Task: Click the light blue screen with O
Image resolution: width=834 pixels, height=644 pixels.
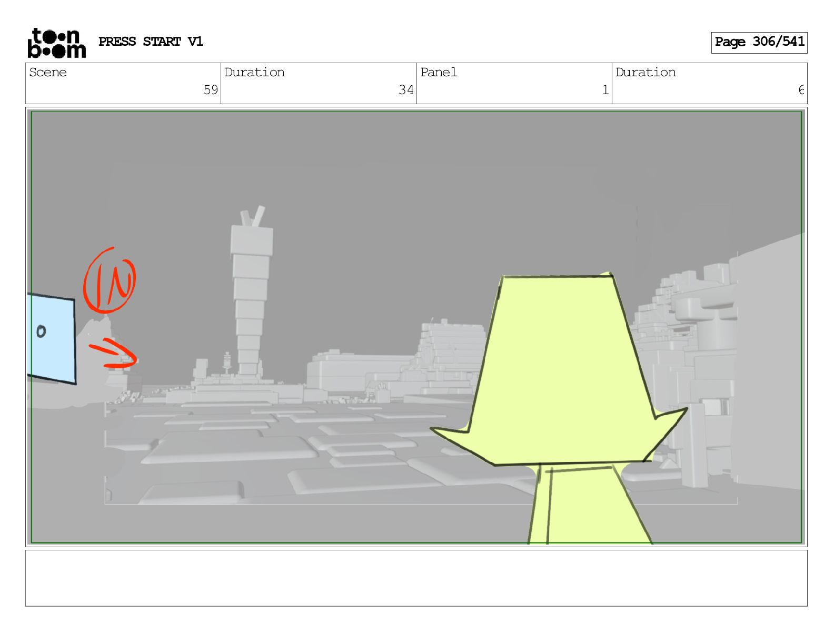Action: coord(51,338)
